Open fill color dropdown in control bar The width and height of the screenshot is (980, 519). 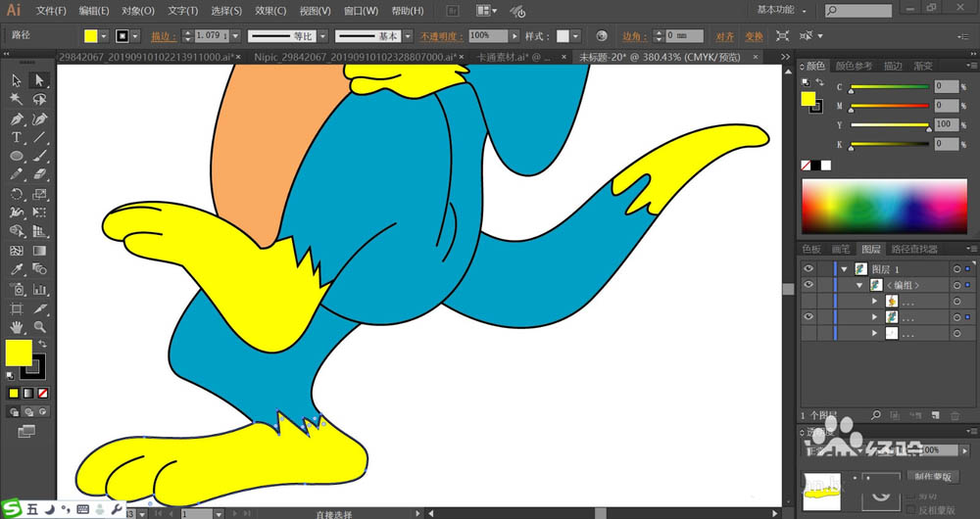(104, 36)
